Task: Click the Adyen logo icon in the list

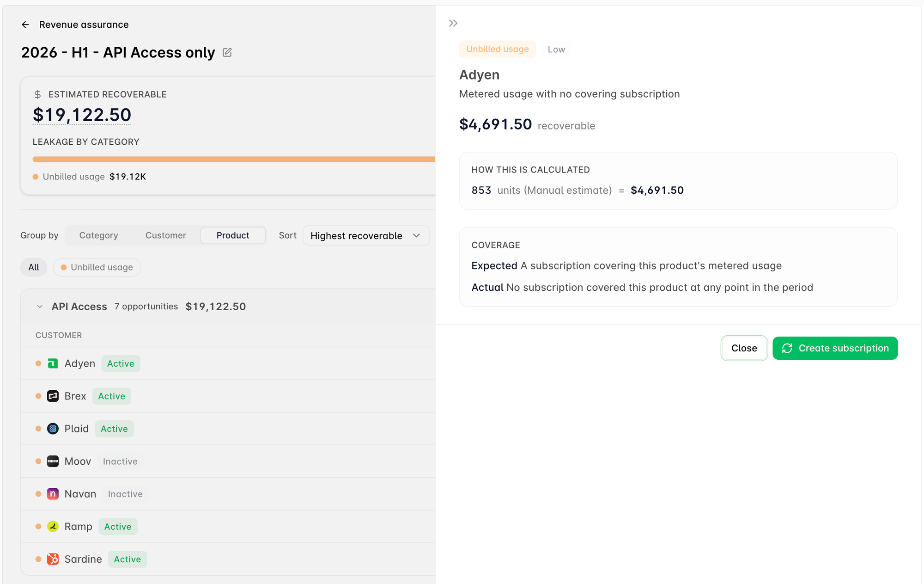Action: pos(53,364)
